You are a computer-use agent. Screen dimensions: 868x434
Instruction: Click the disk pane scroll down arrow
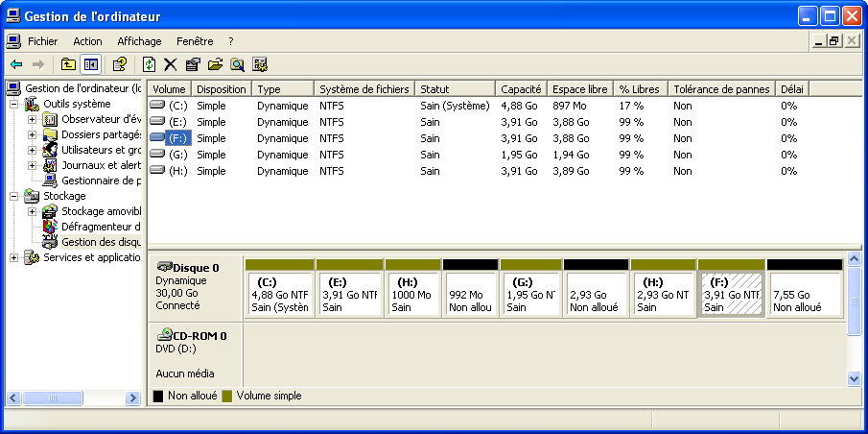coord(855,378)
